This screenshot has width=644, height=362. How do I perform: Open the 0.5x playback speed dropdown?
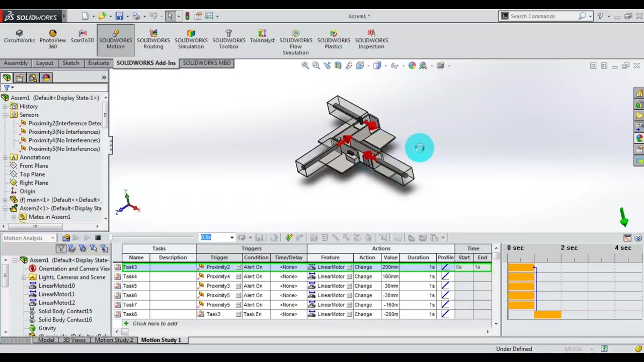pos(231,238)
